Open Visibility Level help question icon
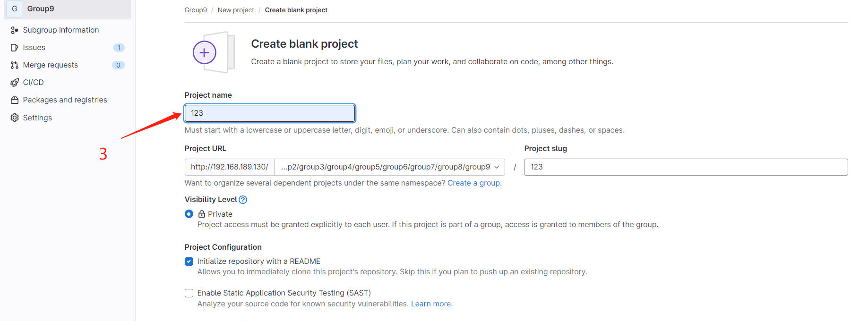This screenshot has height=321, width=868. (x=243, y=200)
